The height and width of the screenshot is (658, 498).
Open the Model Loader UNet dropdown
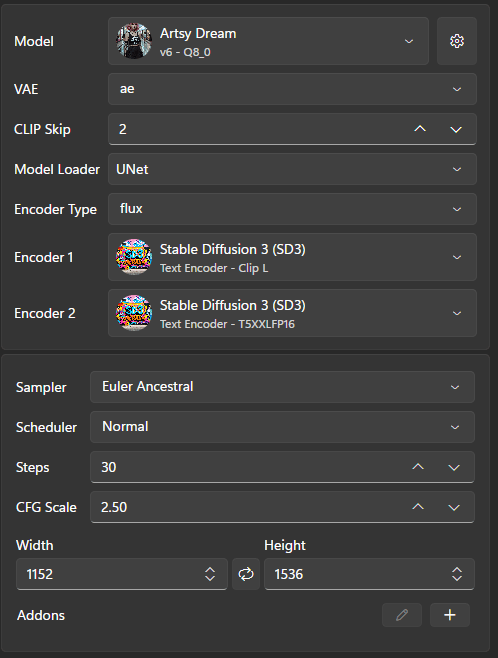click(292, 169)
